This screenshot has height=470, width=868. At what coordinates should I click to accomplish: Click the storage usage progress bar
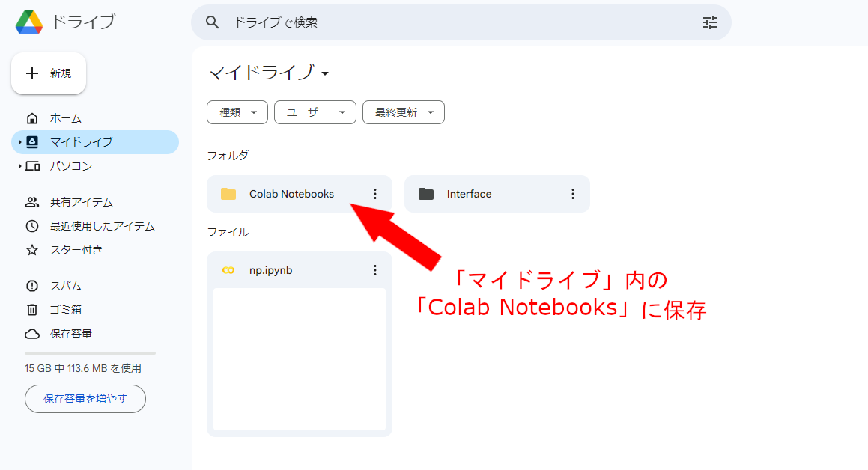(89, 352)
